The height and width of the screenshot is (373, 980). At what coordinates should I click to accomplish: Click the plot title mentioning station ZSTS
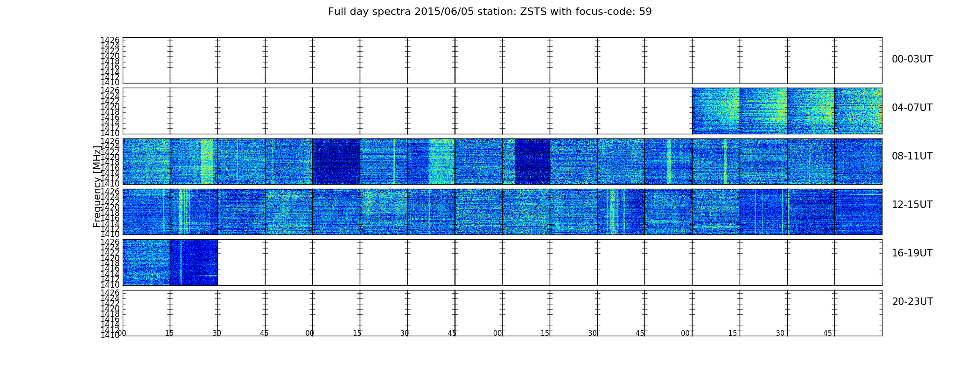click(x=490, y=12)
